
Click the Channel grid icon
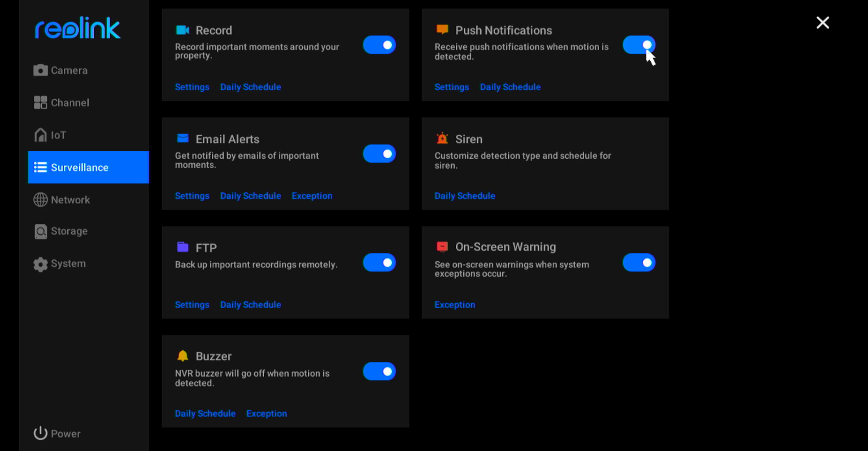[x=40, y=103]
